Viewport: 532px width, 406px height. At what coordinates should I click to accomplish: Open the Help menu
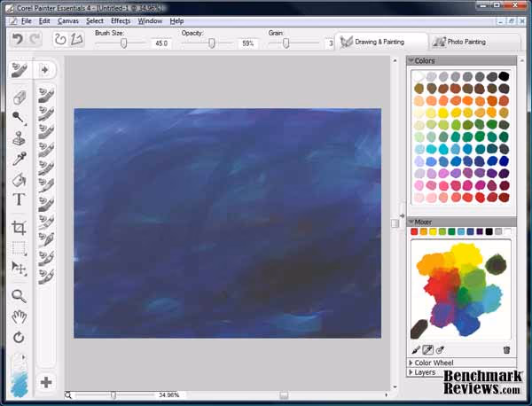point(176,21)
